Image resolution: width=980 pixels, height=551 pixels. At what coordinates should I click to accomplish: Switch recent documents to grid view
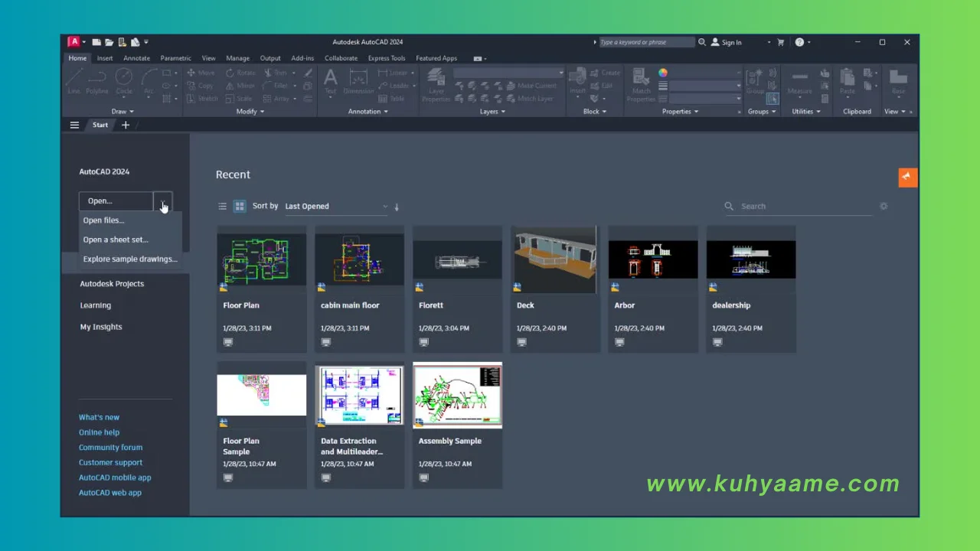[x=240, y=206]
